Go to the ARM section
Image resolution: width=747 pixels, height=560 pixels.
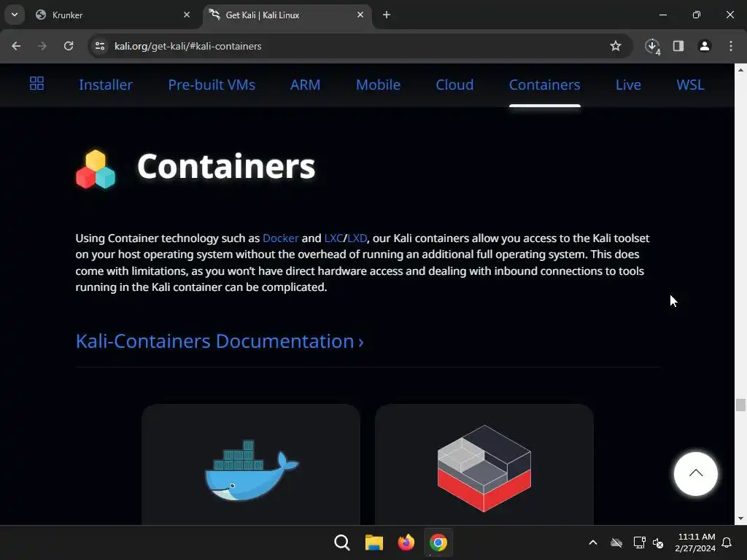click(306, 85)
